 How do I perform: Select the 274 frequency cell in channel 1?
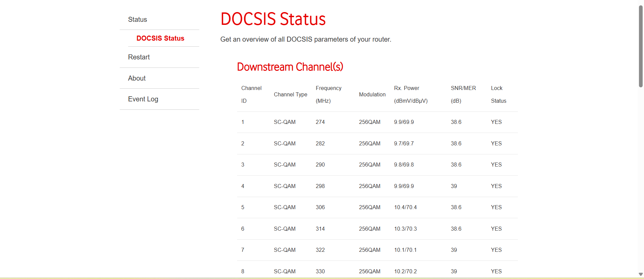pyautogui.click(x=320, y=122)
